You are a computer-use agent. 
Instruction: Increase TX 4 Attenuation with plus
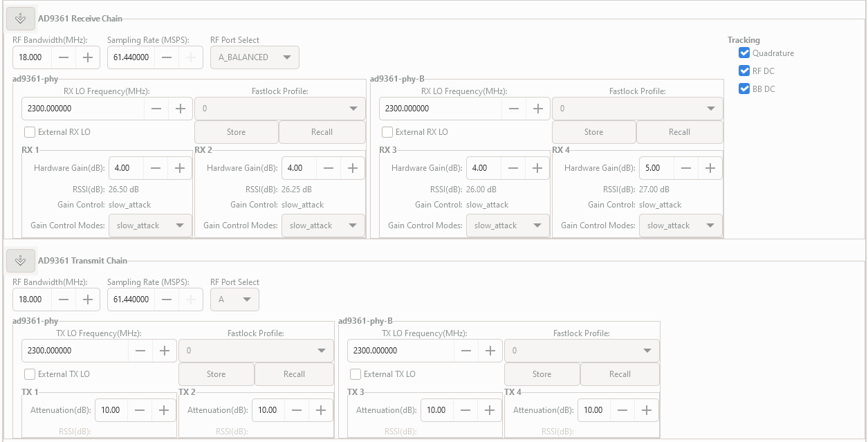point(647,410)
